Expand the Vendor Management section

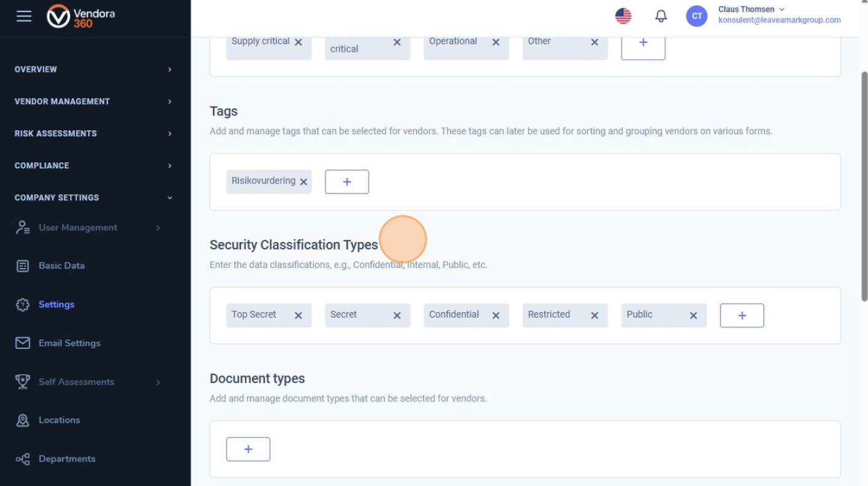94,101
